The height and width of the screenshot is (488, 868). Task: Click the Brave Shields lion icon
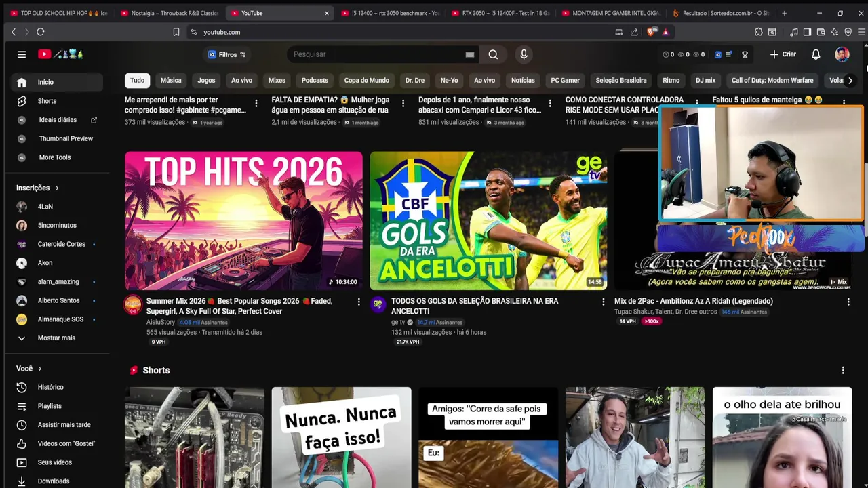click(651, 32)
